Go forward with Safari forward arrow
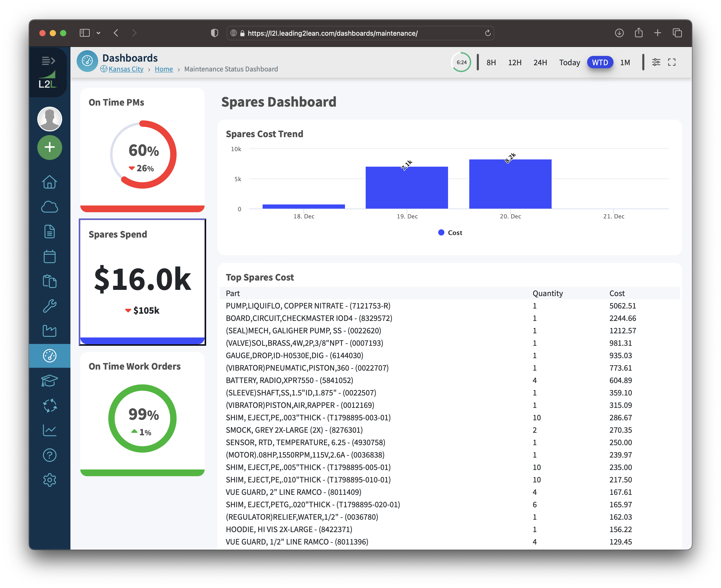 pyautogui.click(x=134, y=33)
